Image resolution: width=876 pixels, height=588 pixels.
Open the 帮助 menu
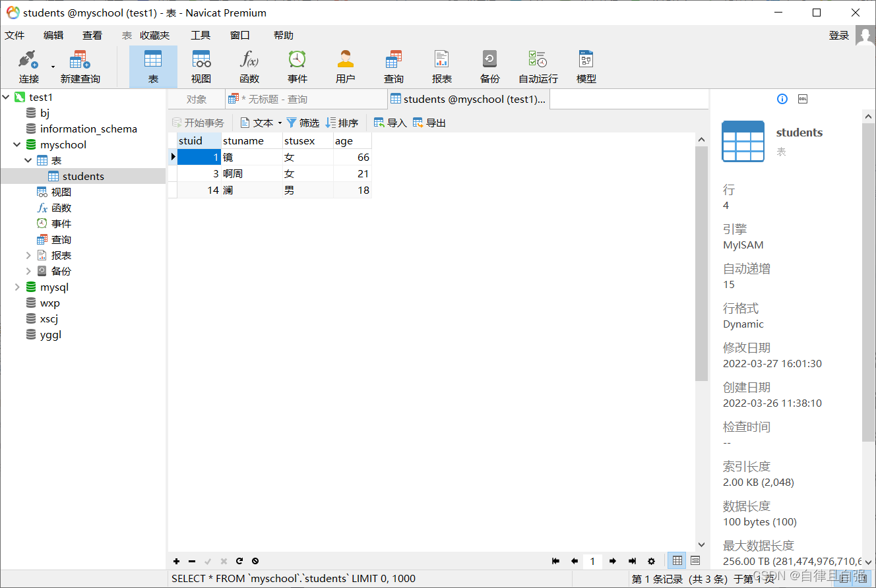283,36
